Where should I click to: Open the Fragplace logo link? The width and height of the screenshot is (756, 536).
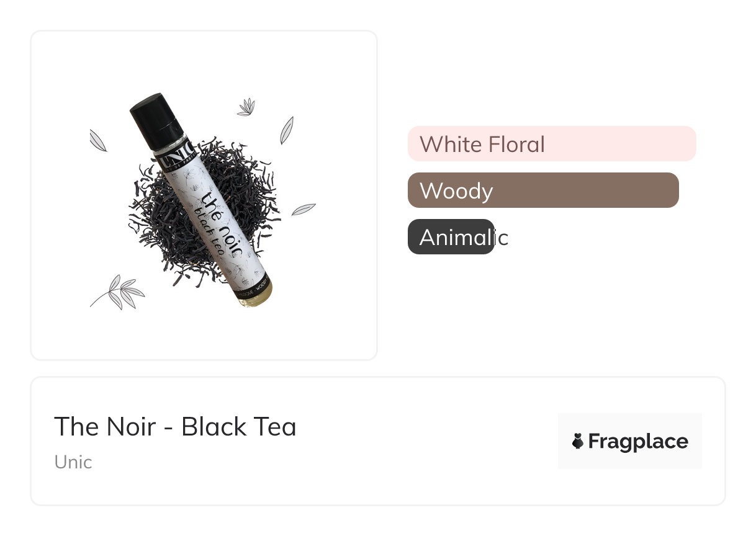(x=629, y=441)
